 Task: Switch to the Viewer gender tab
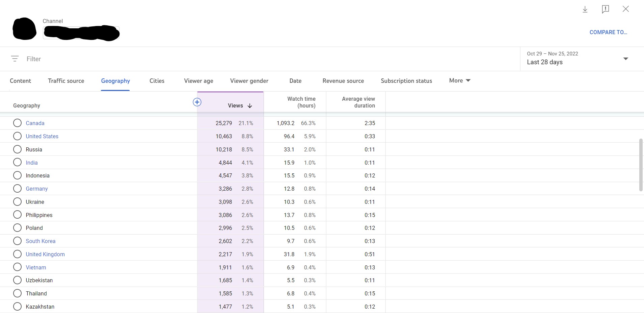click(x=249, y=81)
